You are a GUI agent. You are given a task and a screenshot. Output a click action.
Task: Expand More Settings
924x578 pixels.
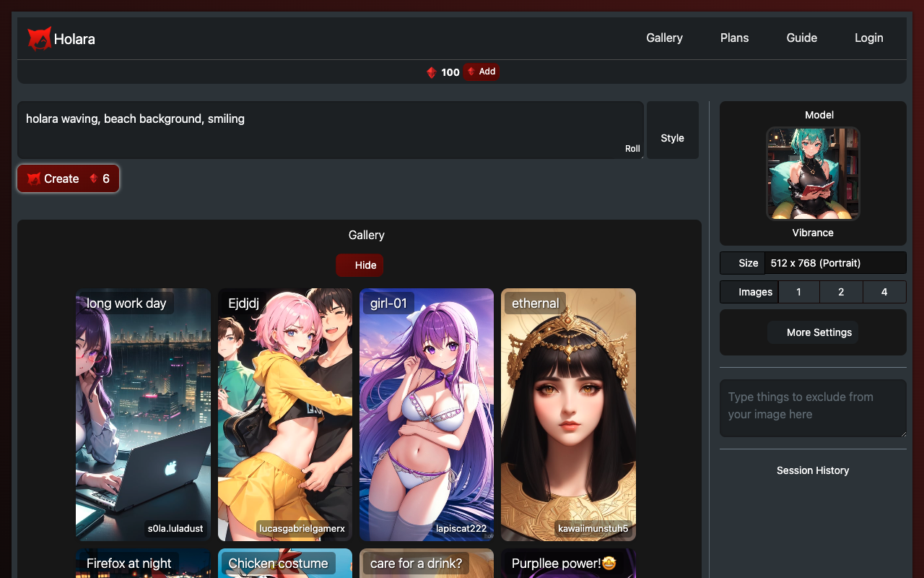pos(813,332)
